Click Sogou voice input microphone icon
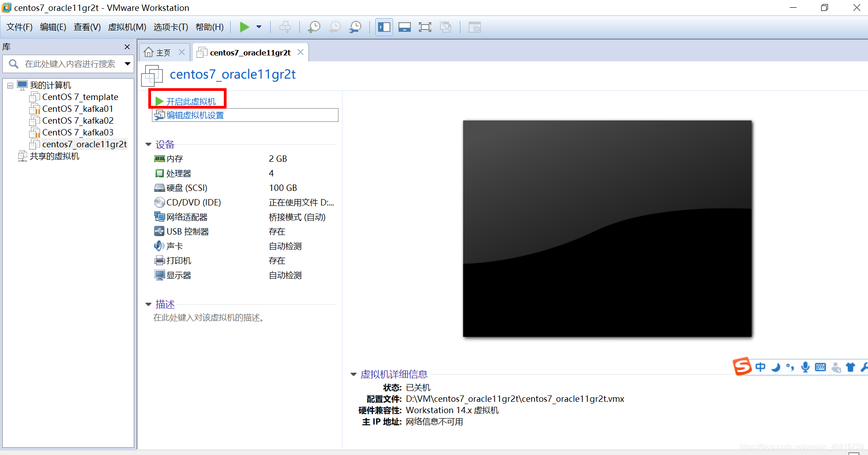Image resolution: width=868 pixels, height=455 pixels. click(x=805, y=367)
